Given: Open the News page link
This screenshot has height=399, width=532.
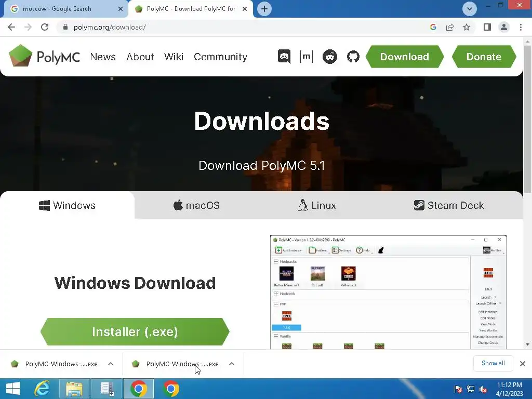Looking at the screenshot, I should [103, 57].
